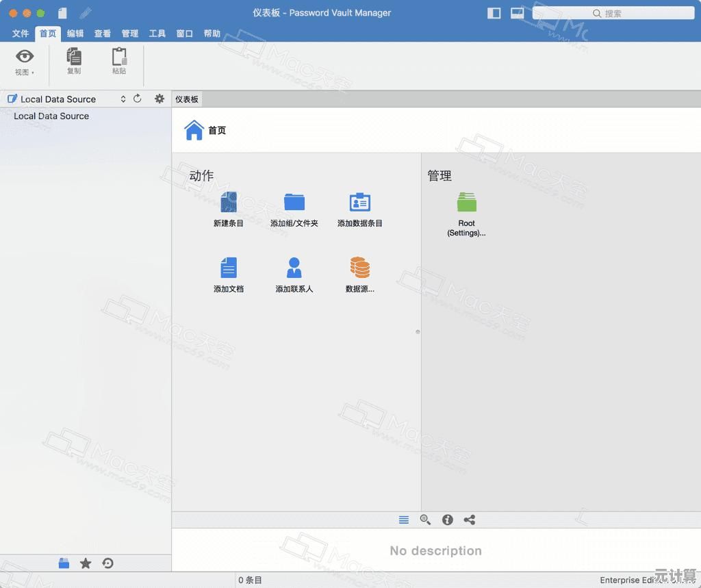Click Add Data Entry (添加数据条目) icon
The width and height of the screenshot is (701, 588).
pos(359,203)
